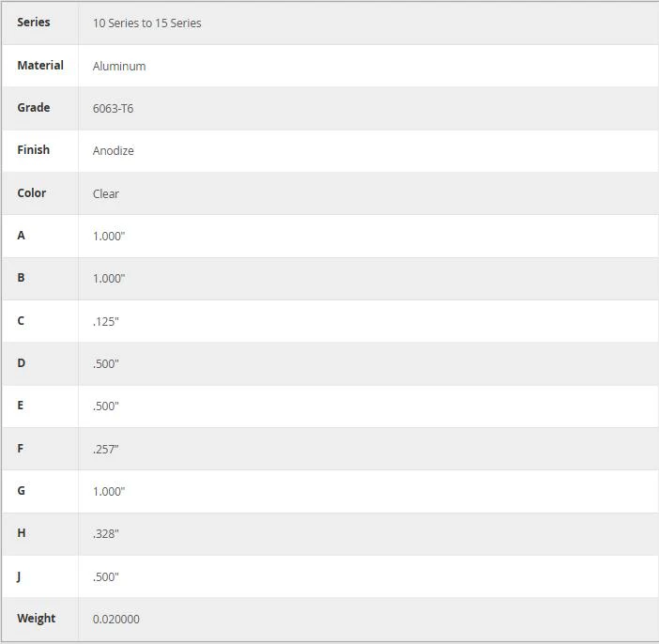
Task: Click the D dimension label
Action: 21,362
